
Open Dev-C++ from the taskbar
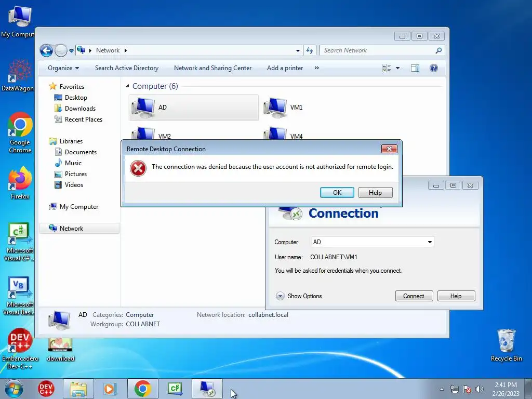pos(46,389)
